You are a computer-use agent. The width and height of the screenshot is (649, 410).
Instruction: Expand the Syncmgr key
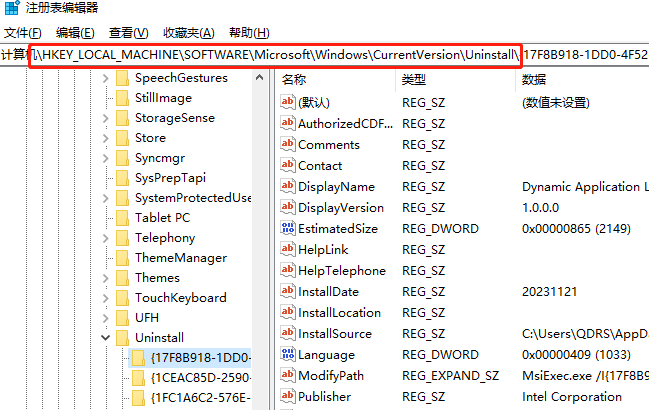[x=106, y=158]
